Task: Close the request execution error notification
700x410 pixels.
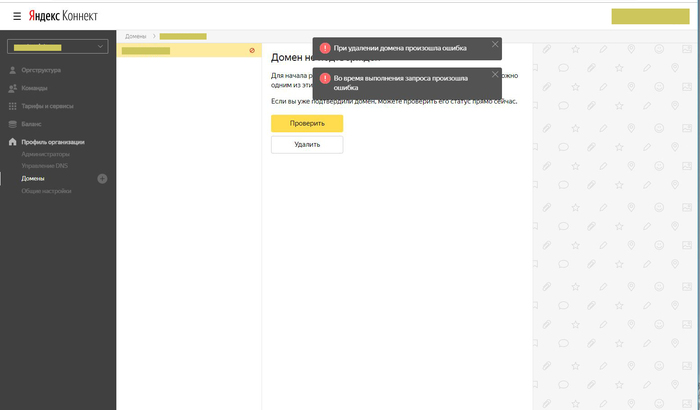Action: click(x=495, y=75)
